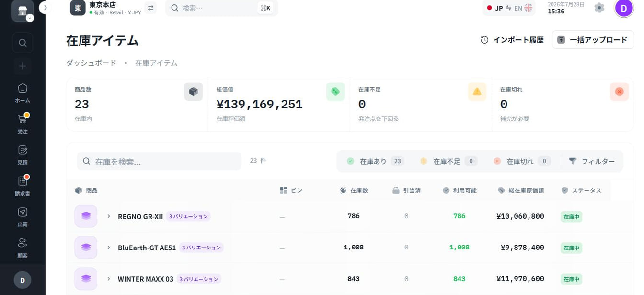644x295 pixels.
Task: Click the 在庫を検索 search field
Action: click(159, 161)
